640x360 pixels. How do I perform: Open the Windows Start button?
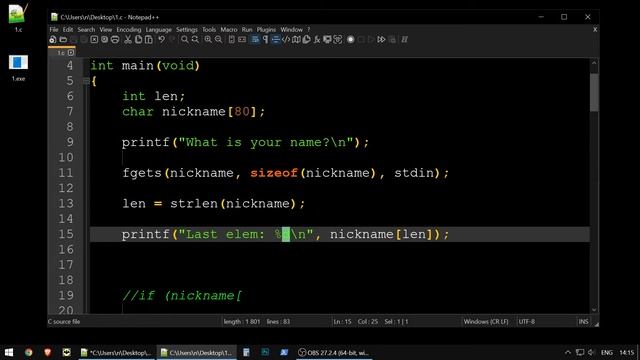coord(9,352)
